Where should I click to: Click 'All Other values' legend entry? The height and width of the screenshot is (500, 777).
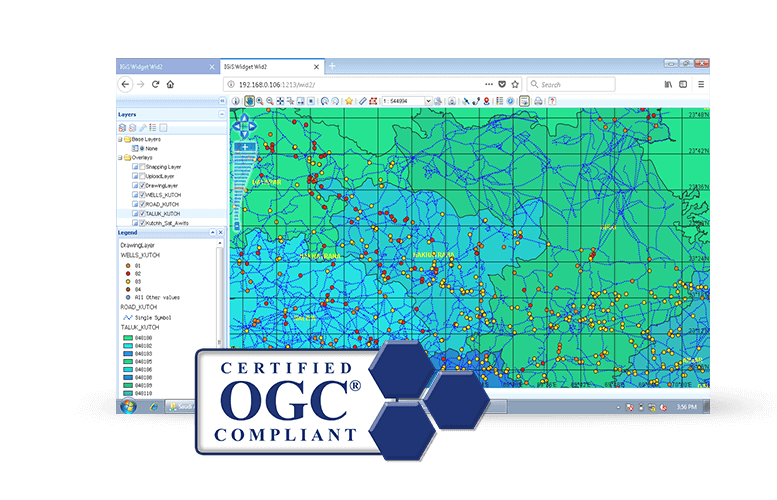[x=157, y=297]
